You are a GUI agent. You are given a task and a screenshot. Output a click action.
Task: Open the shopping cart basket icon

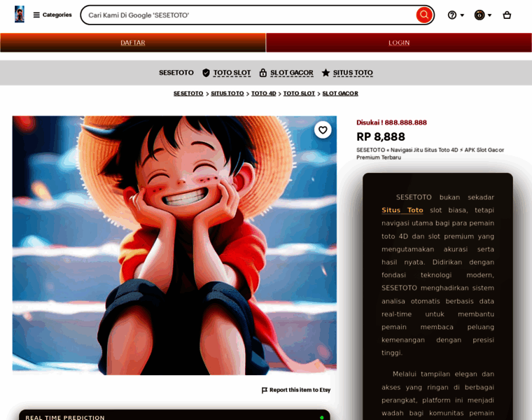click(507, 15)
